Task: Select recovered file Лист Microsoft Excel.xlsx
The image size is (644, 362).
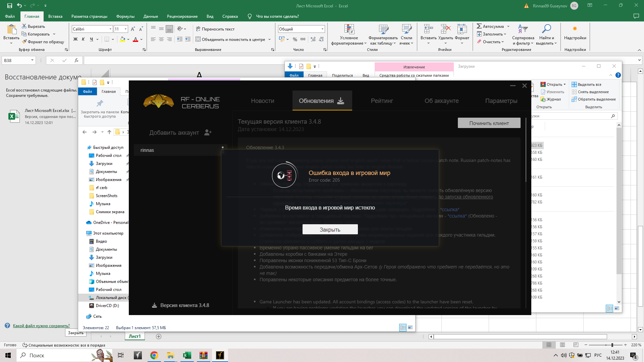Action: [42, 116]
